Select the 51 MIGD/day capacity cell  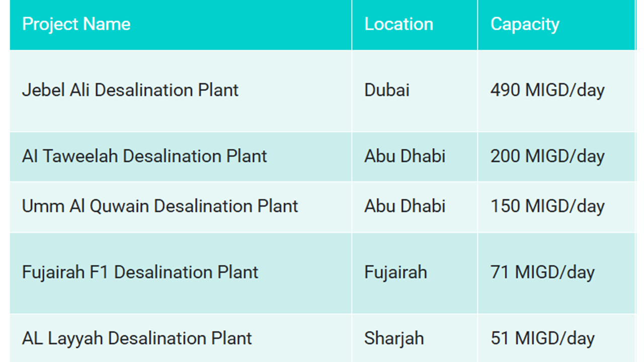542,338
